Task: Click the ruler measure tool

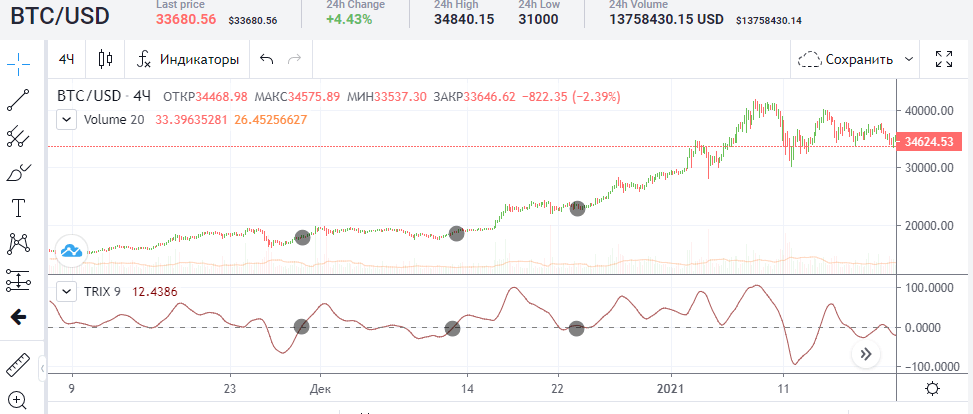Action: (18, 363)
